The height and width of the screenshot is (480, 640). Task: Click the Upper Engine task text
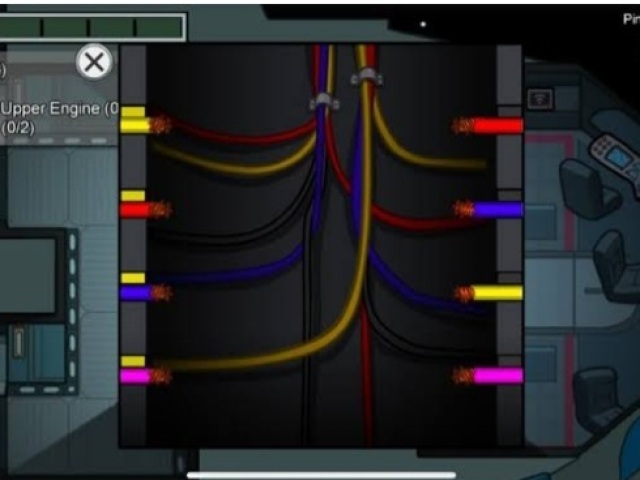tap(60, 109)
